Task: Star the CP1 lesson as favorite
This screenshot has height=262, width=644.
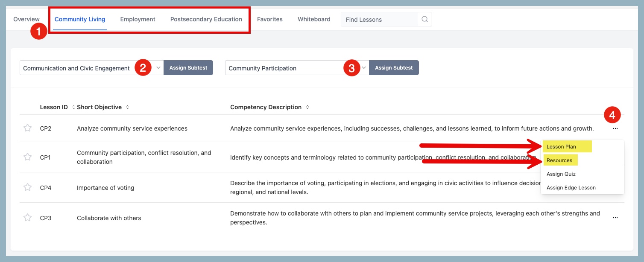Action: pos(27,157)
